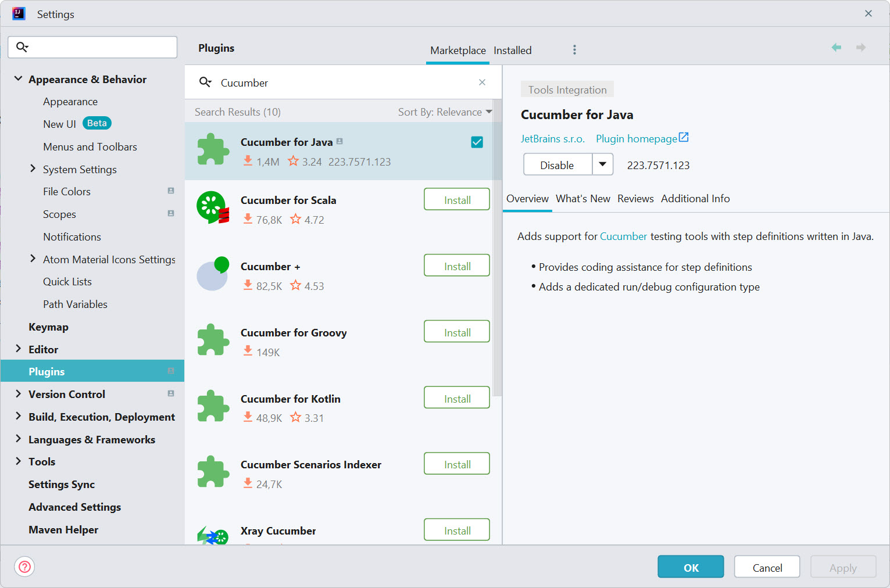Open the Reviews tab
890x588 pixels.
(x=635, y=199)
